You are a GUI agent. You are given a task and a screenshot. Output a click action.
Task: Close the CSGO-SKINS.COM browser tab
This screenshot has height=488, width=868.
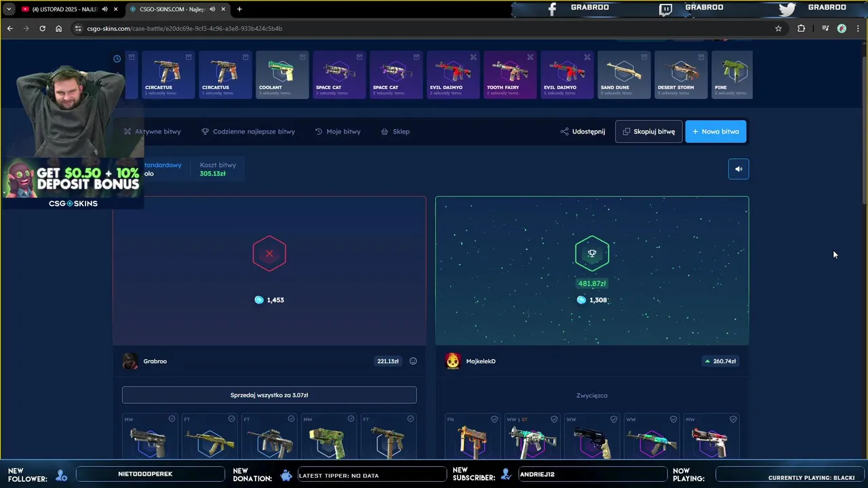(223, 9)
